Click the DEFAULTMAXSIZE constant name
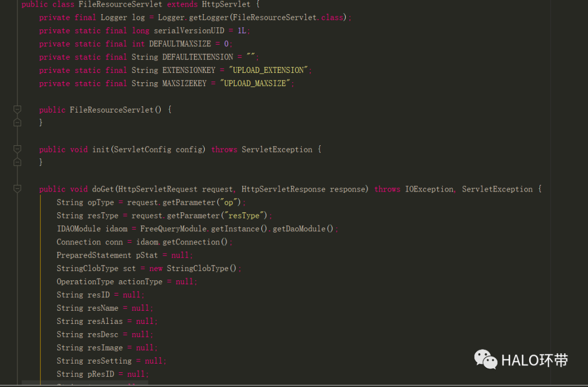 coord(180,44)
